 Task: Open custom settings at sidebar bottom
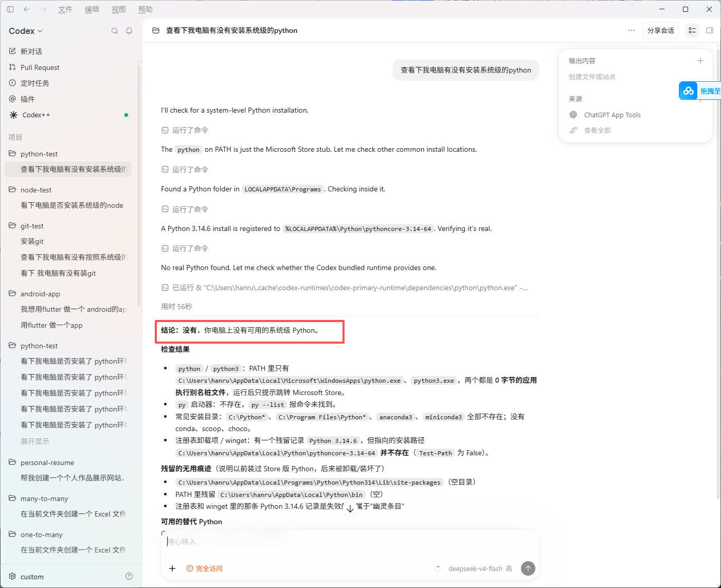[32, 577]
